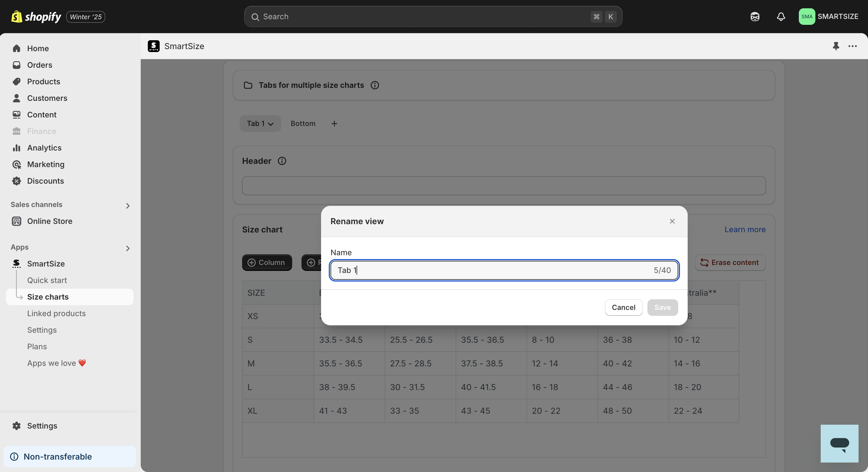Click the Tabs for multiple size charts folder icon
This screenshot has width=868, height=472.
[248, 85]
